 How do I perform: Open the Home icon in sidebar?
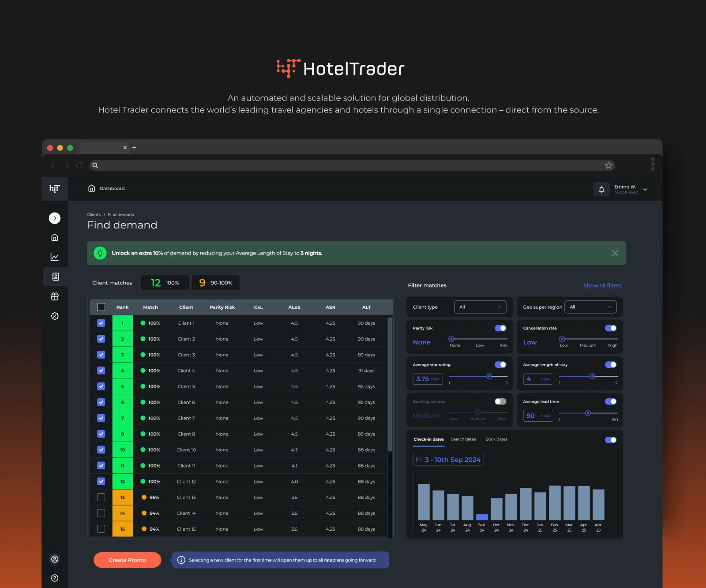[x=55, y=237]
